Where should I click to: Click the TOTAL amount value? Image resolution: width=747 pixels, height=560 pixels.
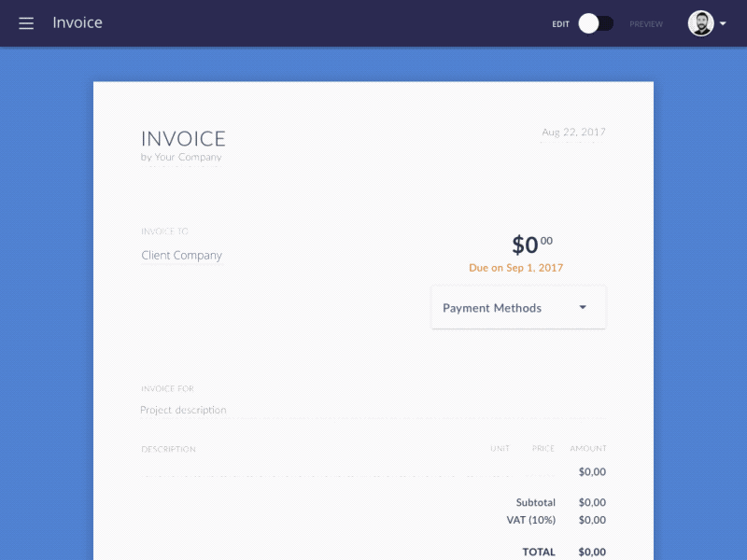(592, 552)
